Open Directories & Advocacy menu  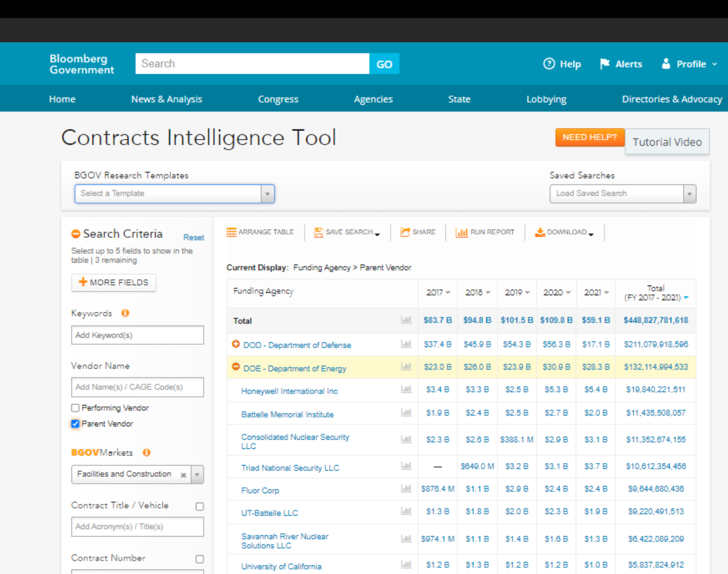(x=672, y=99)
